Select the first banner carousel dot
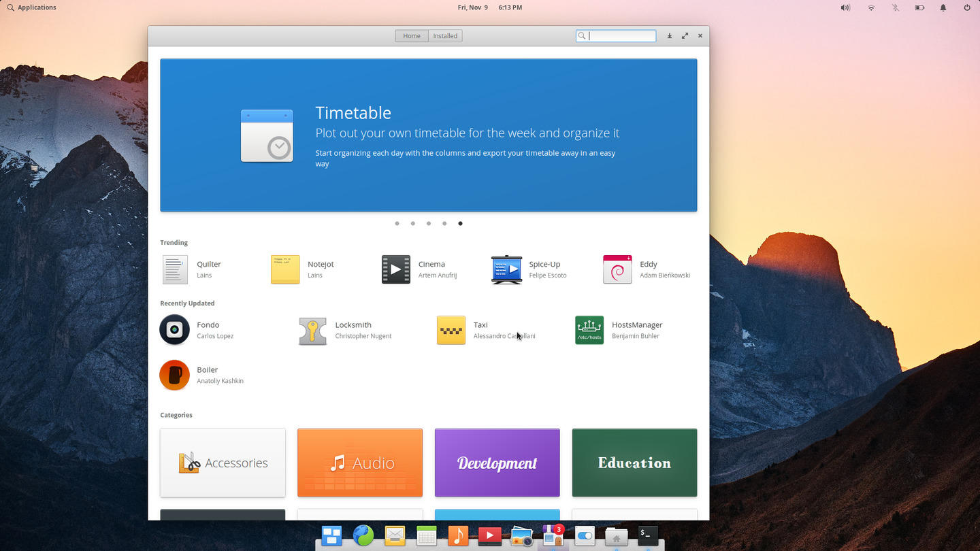This screenshot has width=980, height=551. (x=397, y=223)
